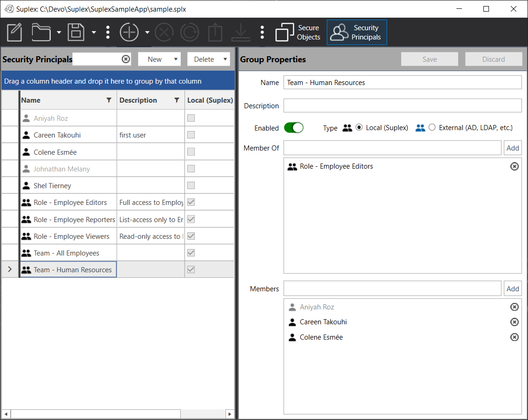This screenshot has height=420, width=528.
Task: Remove Colene Esmée from Members list
Action: tap(515, 337)
